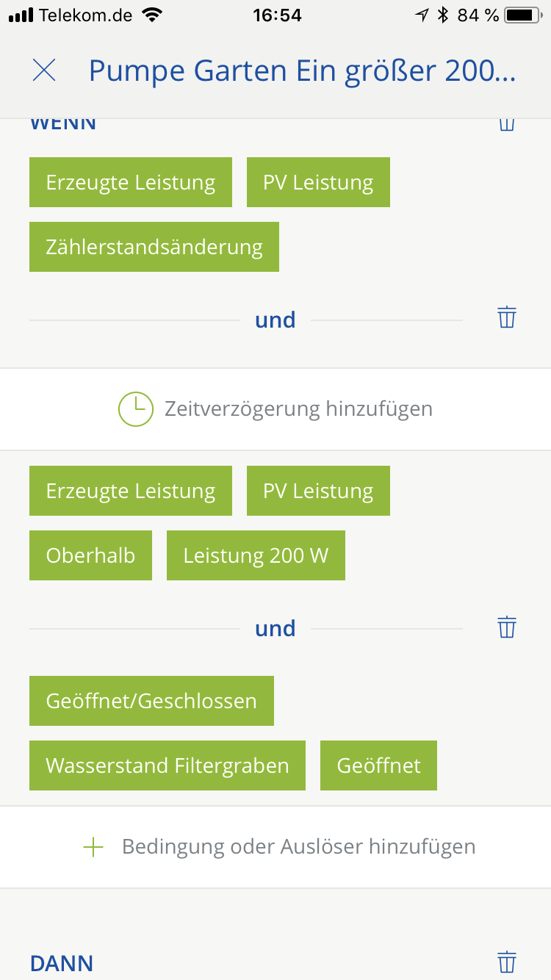The image size is (551, 980).
Task: Delete the DANN section with its trash icon
Action: coord(507,962)
